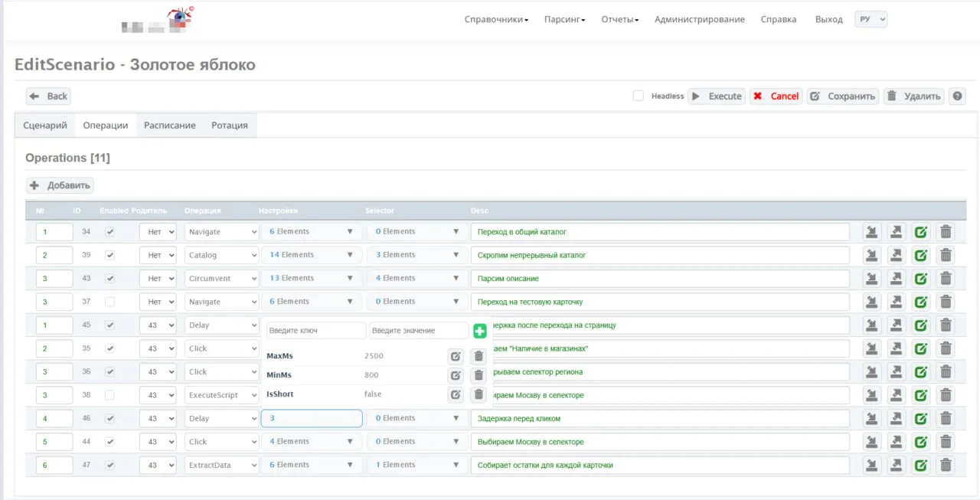Move 'Собирает остатки для каждой карточки' row up
Viewport: 980px width, 500px height.
click(897, 466)
